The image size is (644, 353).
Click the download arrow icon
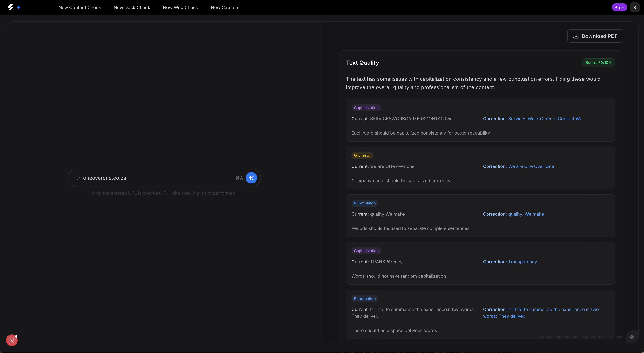(x=576, y=36)
